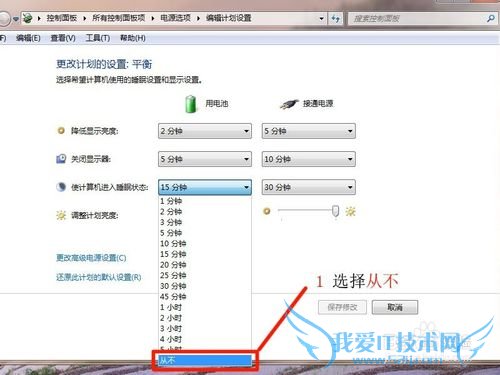Viewport: 500px width, 375px height.
Task: Open the 工具(T) menu
Action: [x=98, y=38]
